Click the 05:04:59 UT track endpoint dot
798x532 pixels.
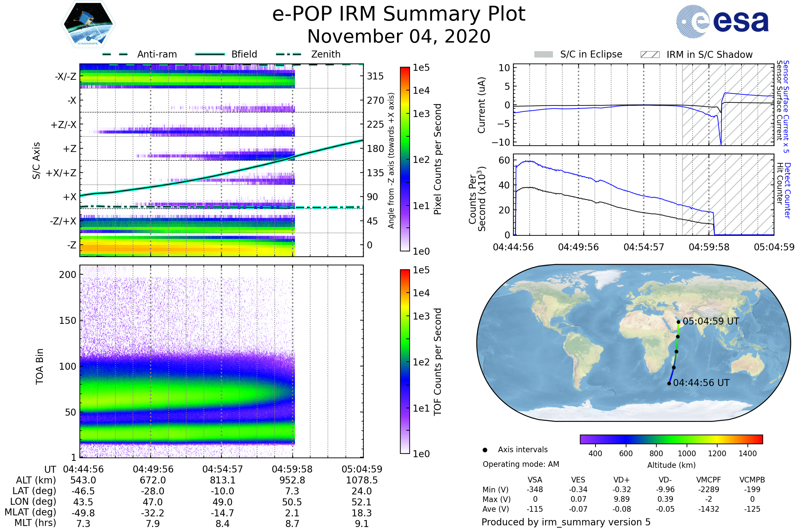click(679, 322)
